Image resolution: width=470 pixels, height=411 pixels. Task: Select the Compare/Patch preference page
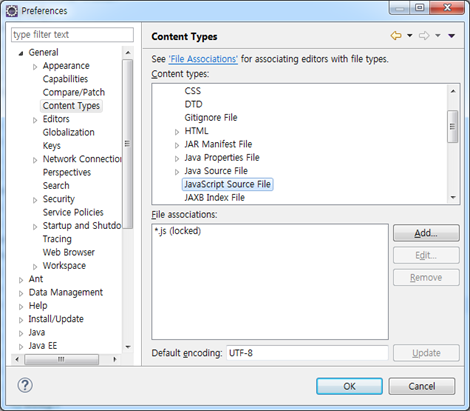(x=74, y=92)
